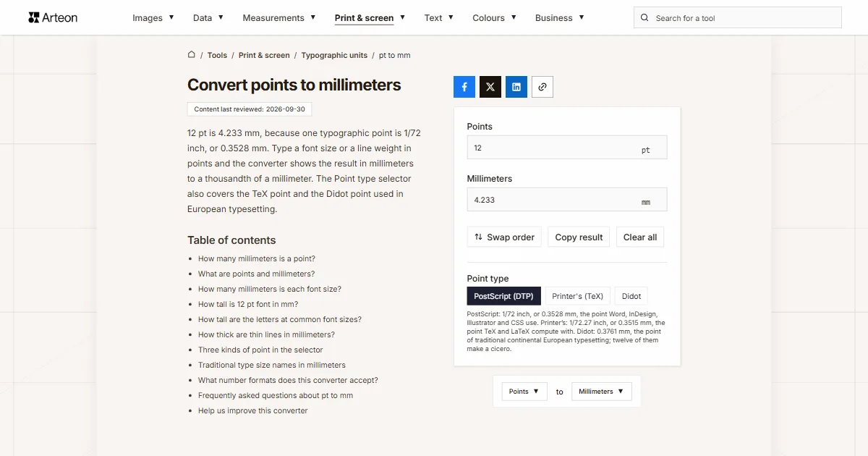The image size is (868, 456).
Task: Click the Convert points to millimeters heading
Action: coord(294,85)
